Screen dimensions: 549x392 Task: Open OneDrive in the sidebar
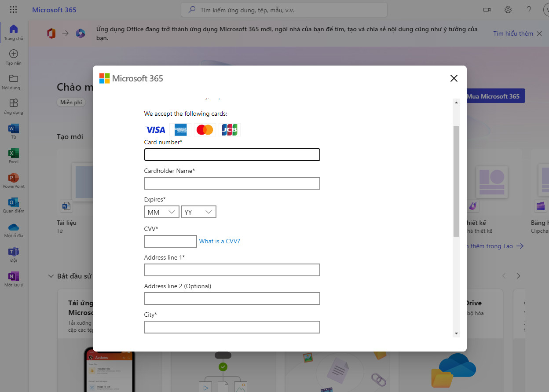click(x=14, y=227)
